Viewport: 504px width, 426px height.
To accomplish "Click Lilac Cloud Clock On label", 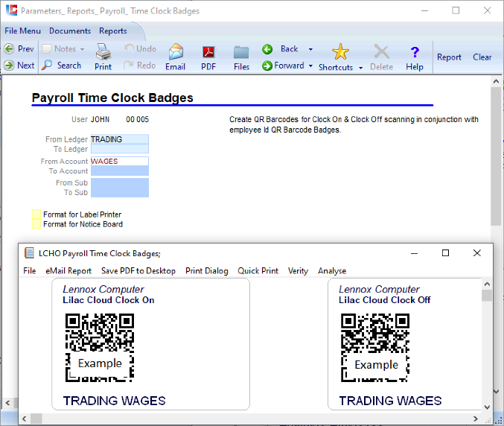I will (109, 300).
